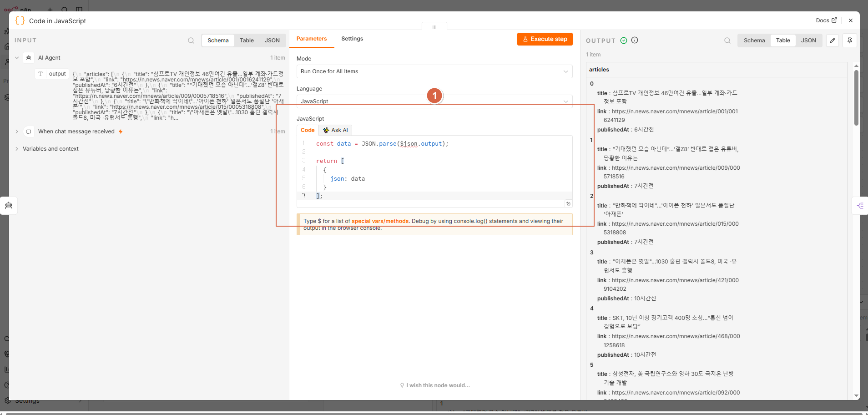868x415 pixels.
Task: Search the OUTPUT panel with magnifier icon
Action: [x=727, y=40]
